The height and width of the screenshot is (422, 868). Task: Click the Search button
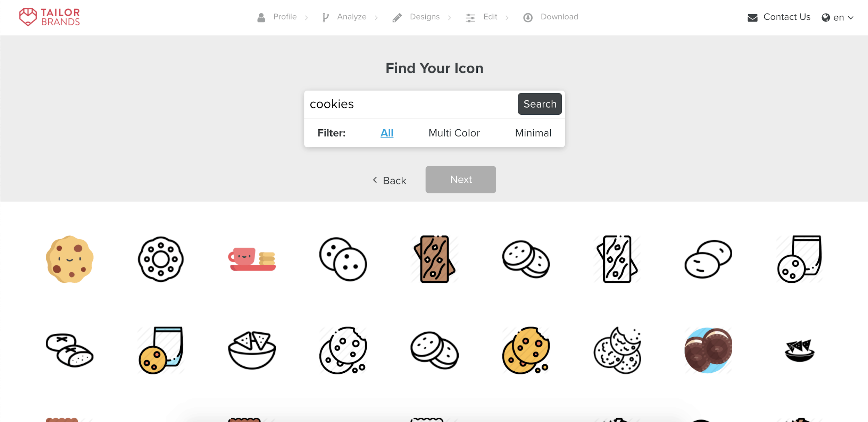(x=540, y=104)
